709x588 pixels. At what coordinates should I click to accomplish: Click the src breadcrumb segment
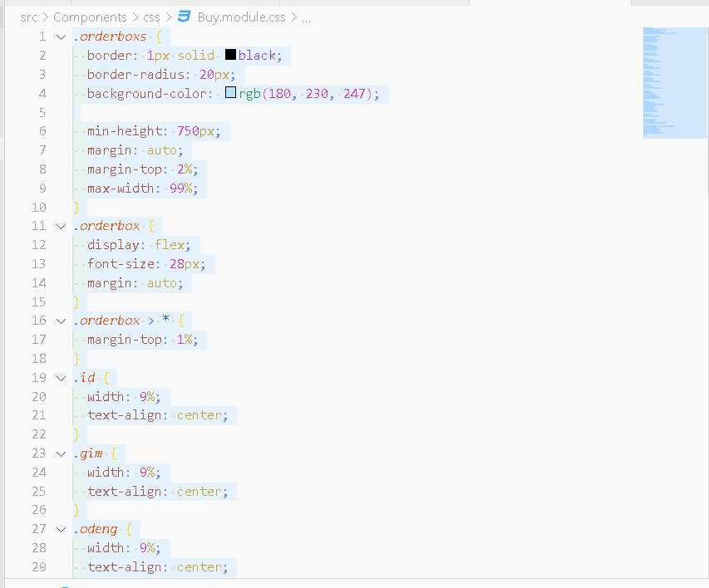(x=29, y=17)
